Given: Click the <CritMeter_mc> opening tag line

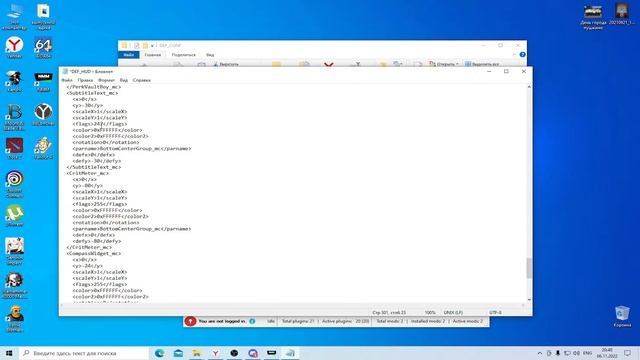Looking at the screenshot, I should [x=87, y=173].
